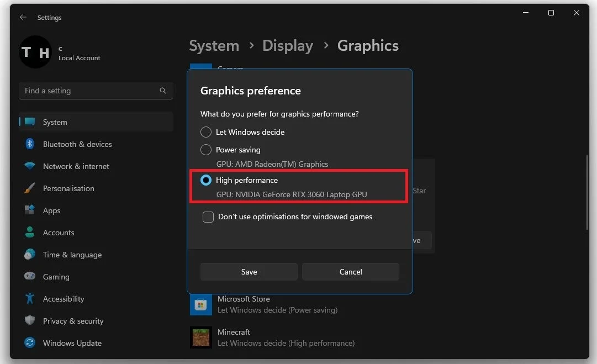This screenshot has width=597, height=364.
Task: Click the Apps icon in sidebar
Action: [30, 210]
